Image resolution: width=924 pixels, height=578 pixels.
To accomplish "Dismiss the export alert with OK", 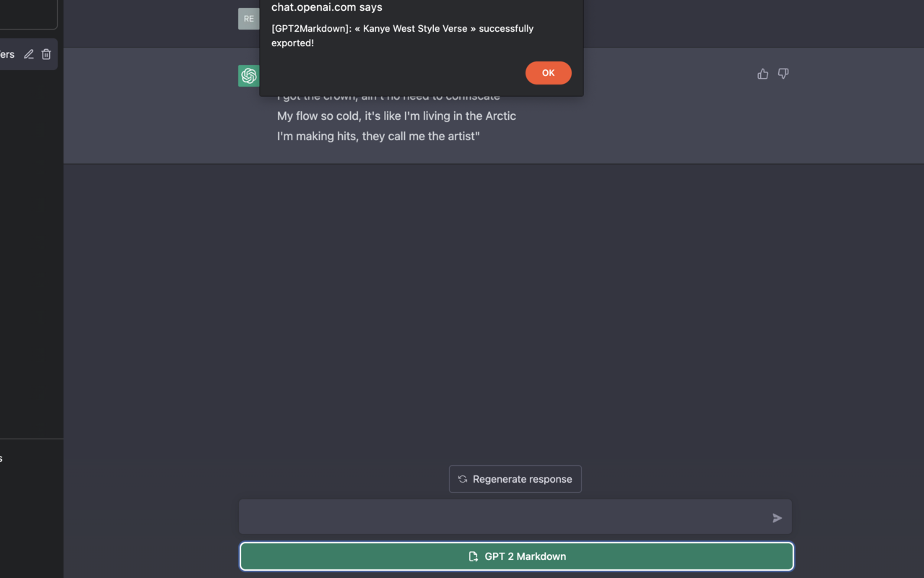I will (x=548, y=73).
